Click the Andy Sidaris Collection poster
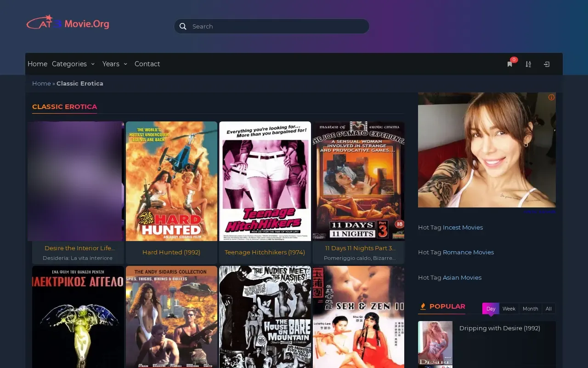 [171, 317]
